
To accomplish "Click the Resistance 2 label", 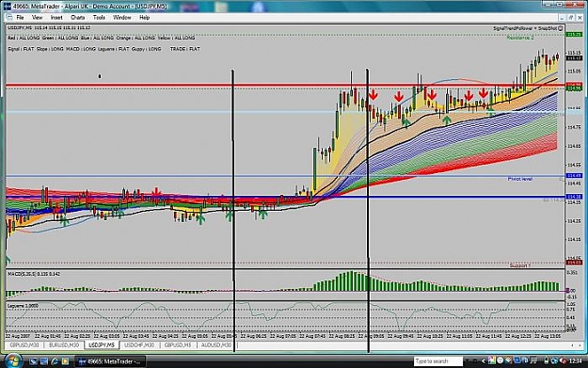I will coord(520,38).
